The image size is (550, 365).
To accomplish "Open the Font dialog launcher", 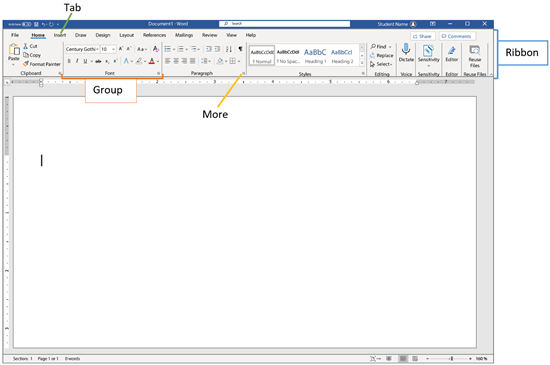I will [x=159, y=73].
